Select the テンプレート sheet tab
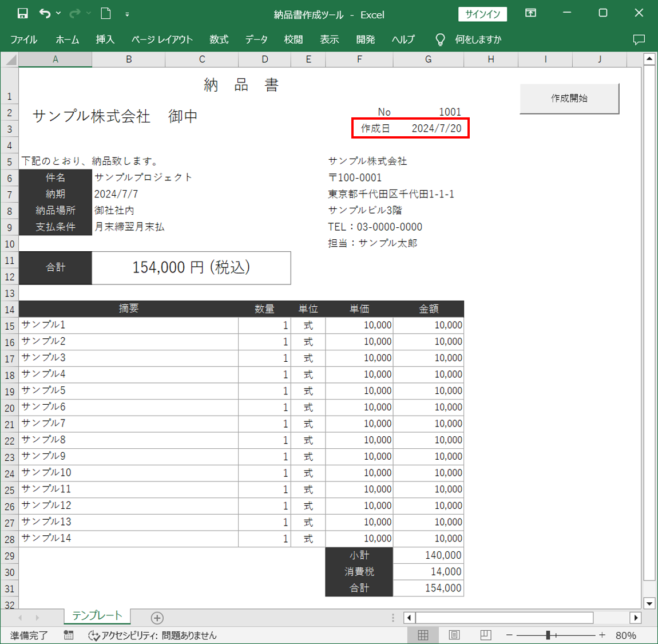Image resolution: width=658 pixels, height=644 pixels. pyautogui.click(x=97, y=616)
